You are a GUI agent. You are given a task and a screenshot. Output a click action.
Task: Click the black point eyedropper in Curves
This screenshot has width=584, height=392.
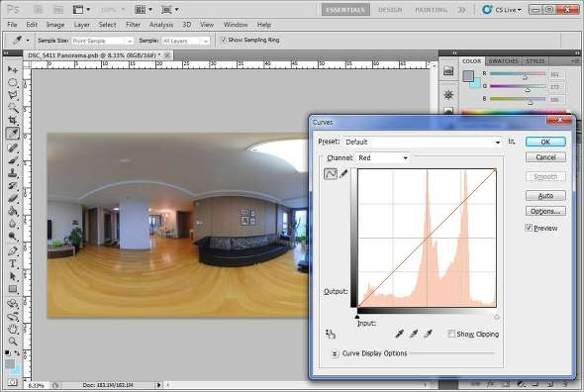coord(399,334)
